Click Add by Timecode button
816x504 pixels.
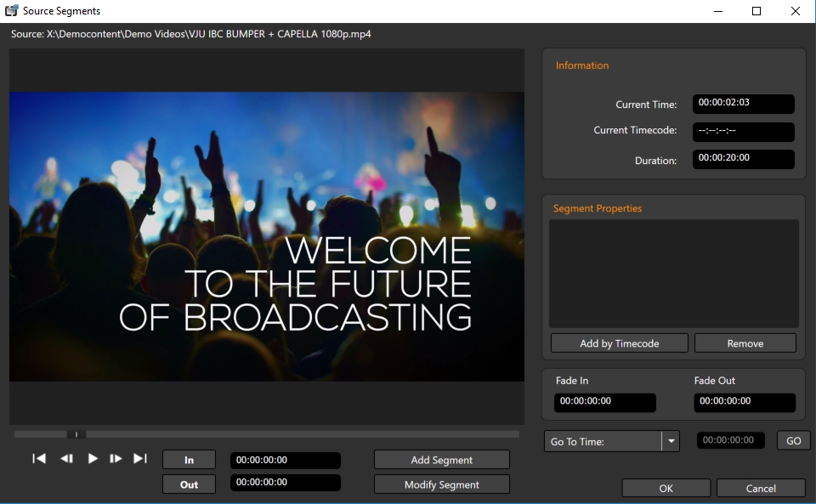[620, 343]
